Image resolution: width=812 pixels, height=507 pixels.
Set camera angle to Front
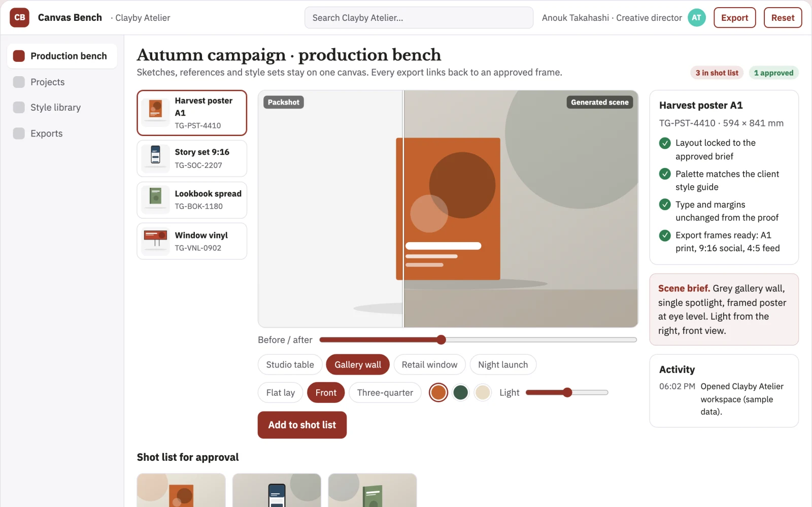(x=326, y=392)
